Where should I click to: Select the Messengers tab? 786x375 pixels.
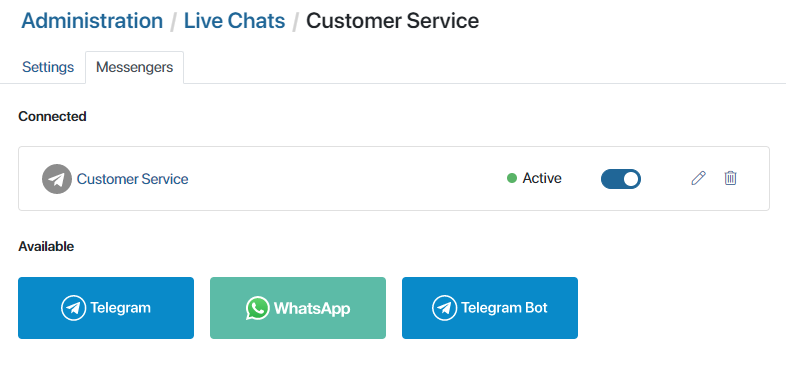(134, 67)
